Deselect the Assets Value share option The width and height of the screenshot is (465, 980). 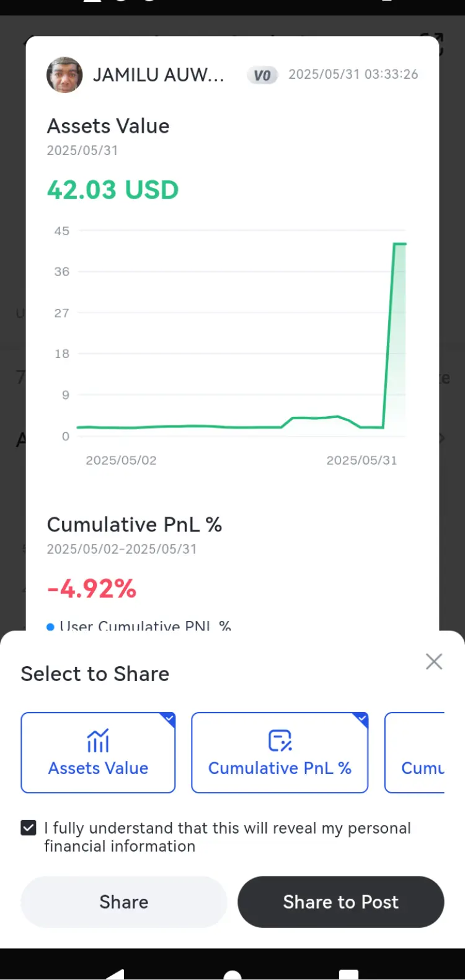point(98,752)
